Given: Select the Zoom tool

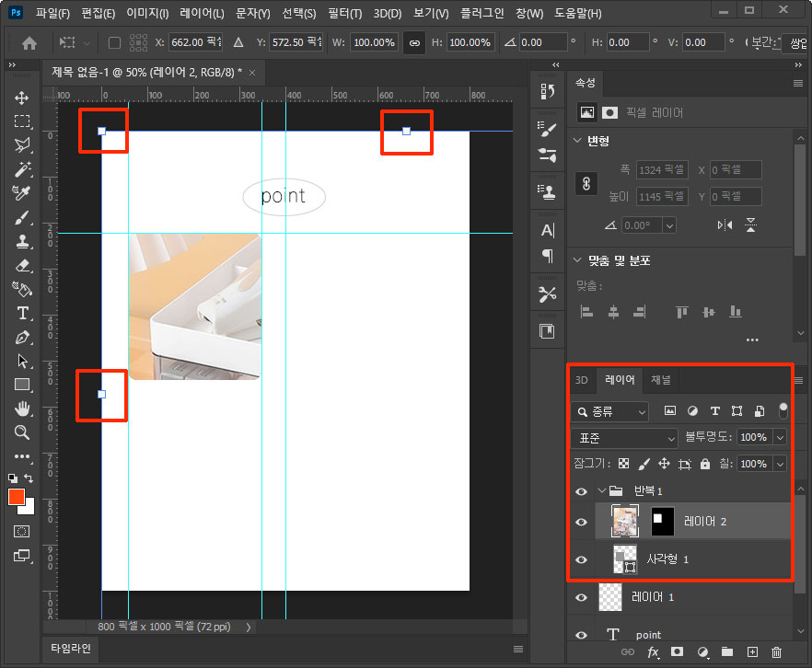Looking at the screenshot, I should click(22, 432).
